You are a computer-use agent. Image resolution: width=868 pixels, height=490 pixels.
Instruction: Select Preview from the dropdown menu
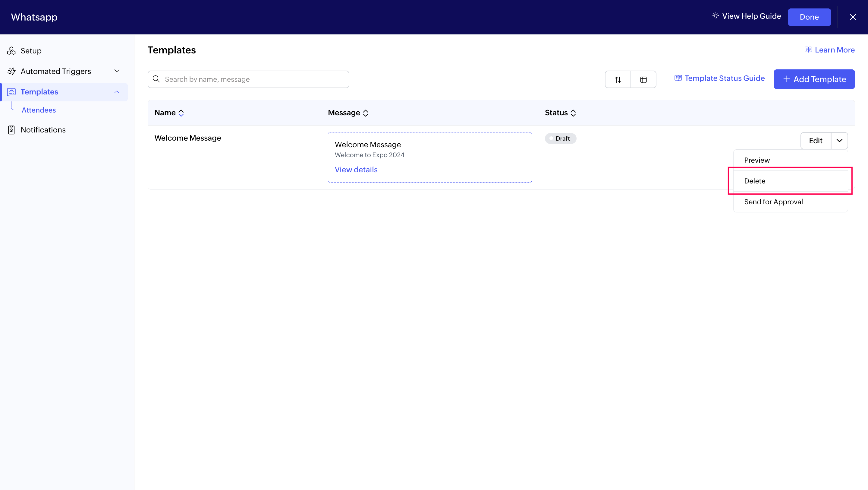click(x=757, y=160)
